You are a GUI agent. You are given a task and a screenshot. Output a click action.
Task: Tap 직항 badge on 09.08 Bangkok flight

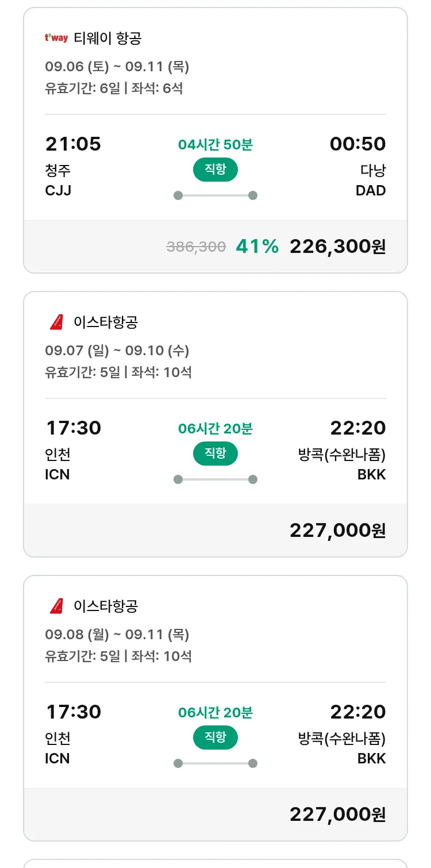(x=215, y=738)
